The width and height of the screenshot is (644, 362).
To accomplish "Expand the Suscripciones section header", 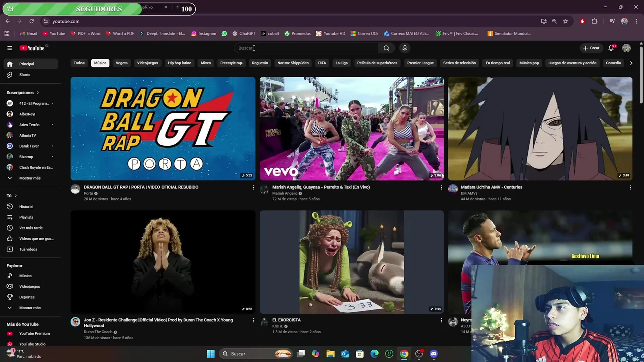I will (x=23, y=92).
